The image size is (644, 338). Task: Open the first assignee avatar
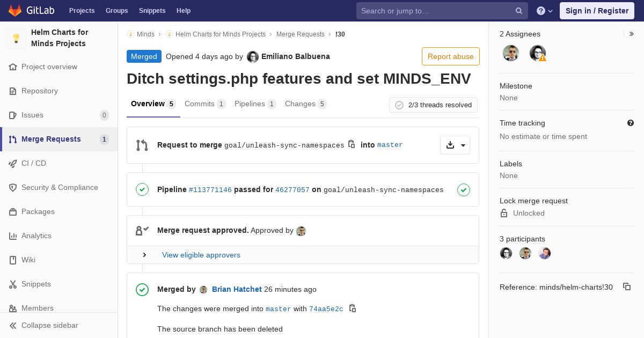click(x=511, y=53)
